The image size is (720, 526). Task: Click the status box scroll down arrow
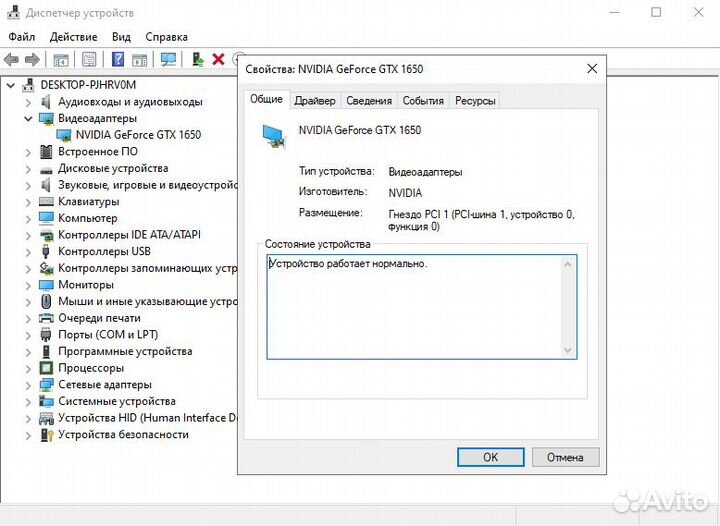(568, 350)
